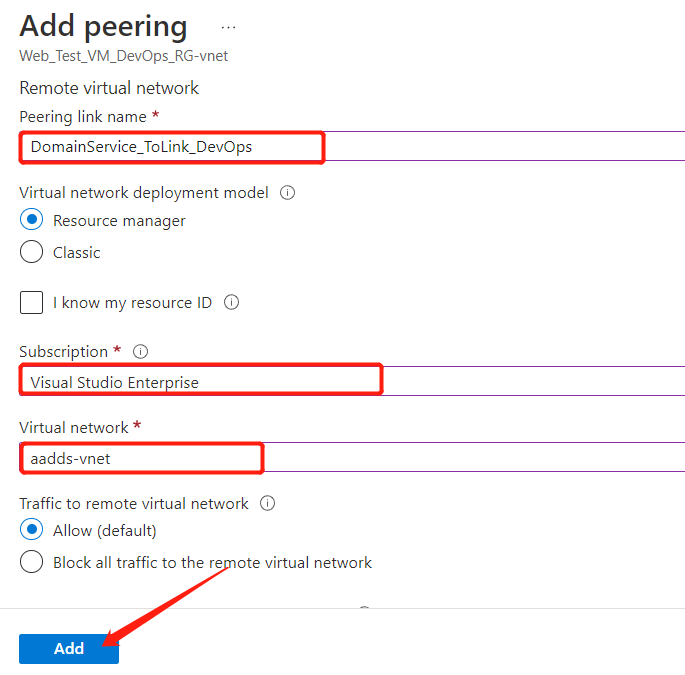Open the Virtual network dropdown showing aadds-vnet
The height and width of the screenshot is (675, 685).
click(x=352, y=457)
